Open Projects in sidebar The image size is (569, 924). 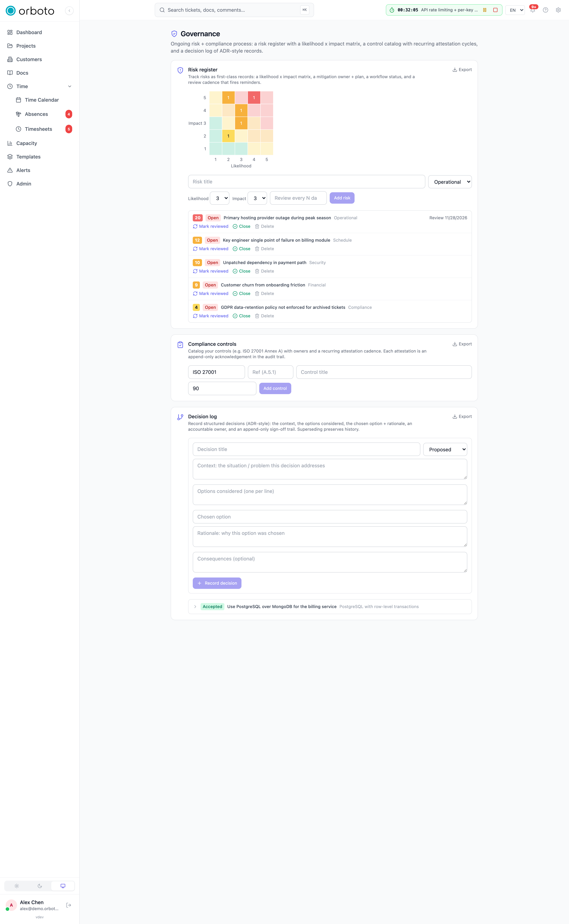(x=39, y=46)
